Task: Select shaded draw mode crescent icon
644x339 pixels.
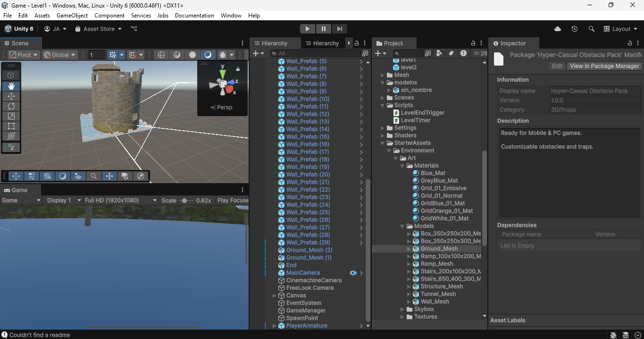Action: point(208,55)
